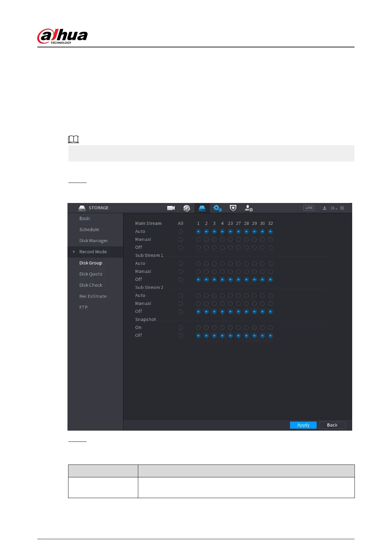Turn Snapshot On for All channels
Viewport: 392px width, 554px height.
[x=180, y=328]
